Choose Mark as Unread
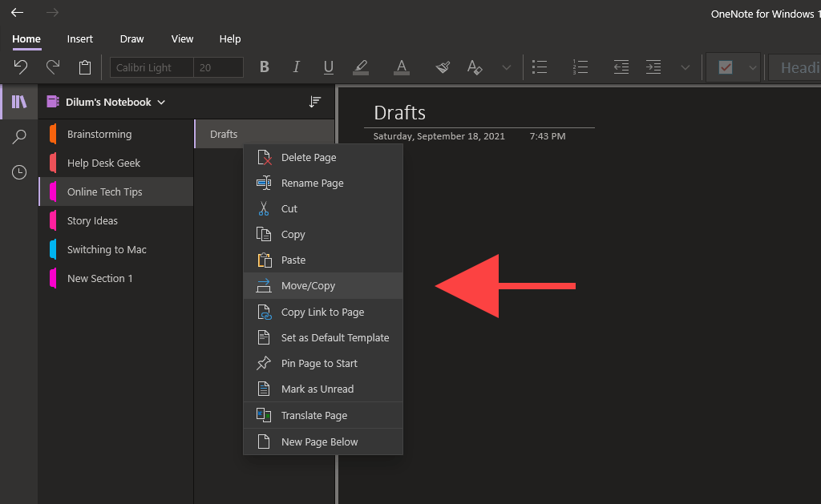Viewport: 821px width, 504px height. (x=323, y=389)
